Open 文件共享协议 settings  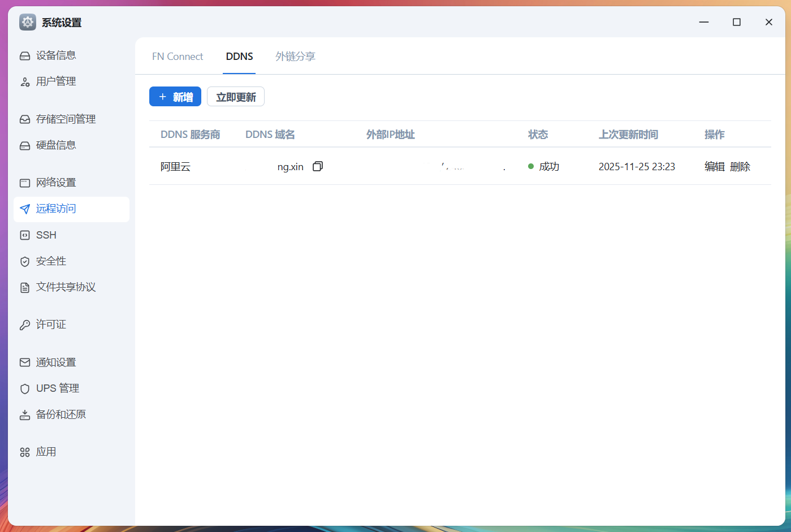point(71,287)
